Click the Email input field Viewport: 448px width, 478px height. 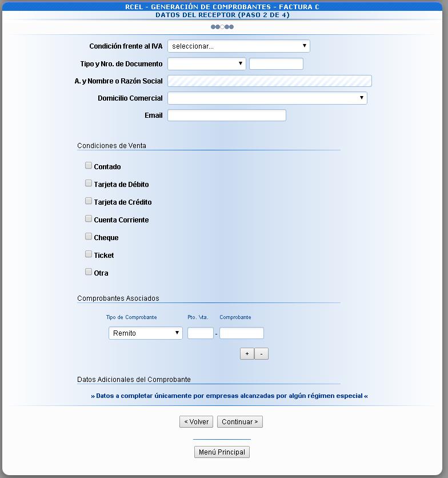pyautogui.click(x=226, y=115)
